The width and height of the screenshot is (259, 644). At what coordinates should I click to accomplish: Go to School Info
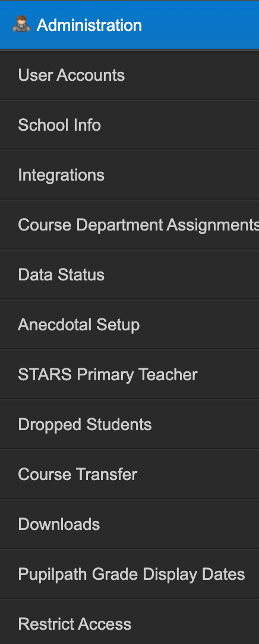129,125
